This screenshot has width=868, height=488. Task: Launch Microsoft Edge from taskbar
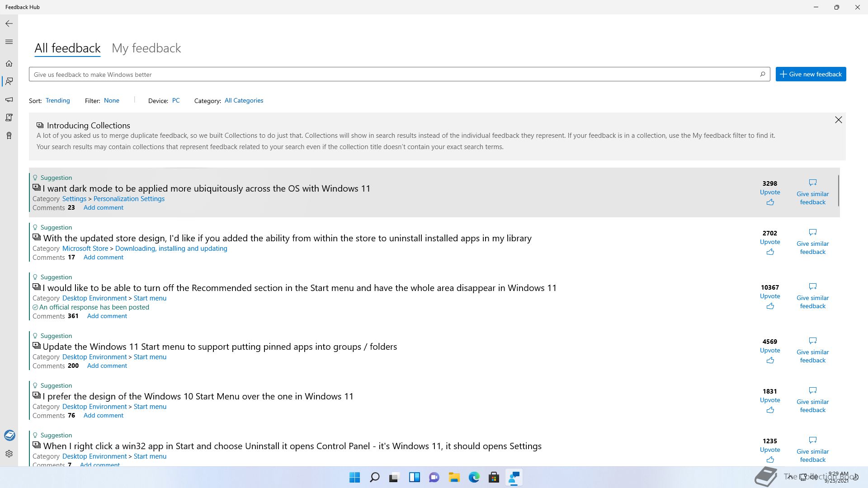click(x=474, y=477)
